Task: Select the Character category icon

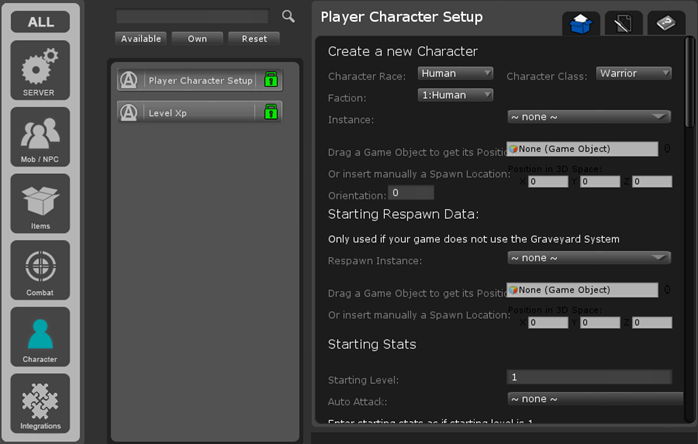Action: [x=41, y=337]
